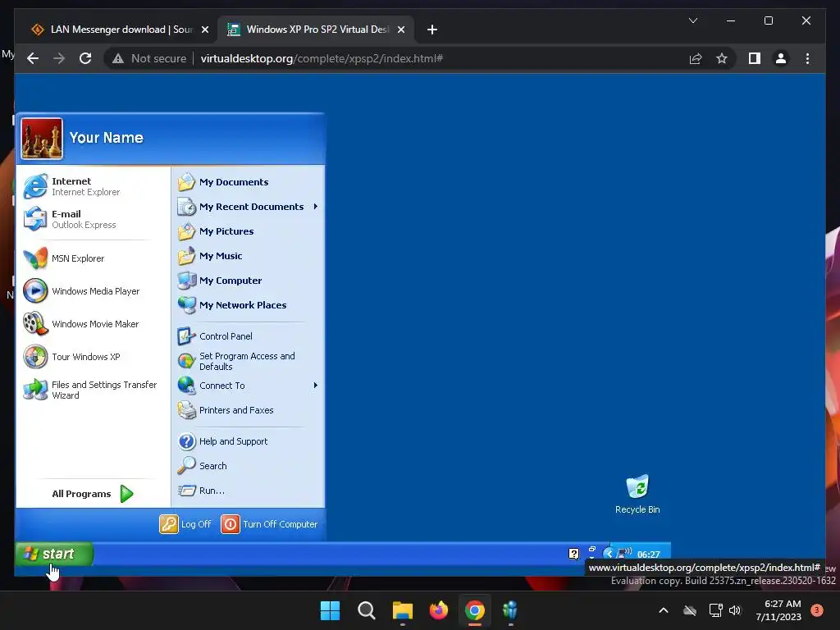Screen dimensions: 840x630
Task: Expand the All Programs list
Action: coord(92,493)
